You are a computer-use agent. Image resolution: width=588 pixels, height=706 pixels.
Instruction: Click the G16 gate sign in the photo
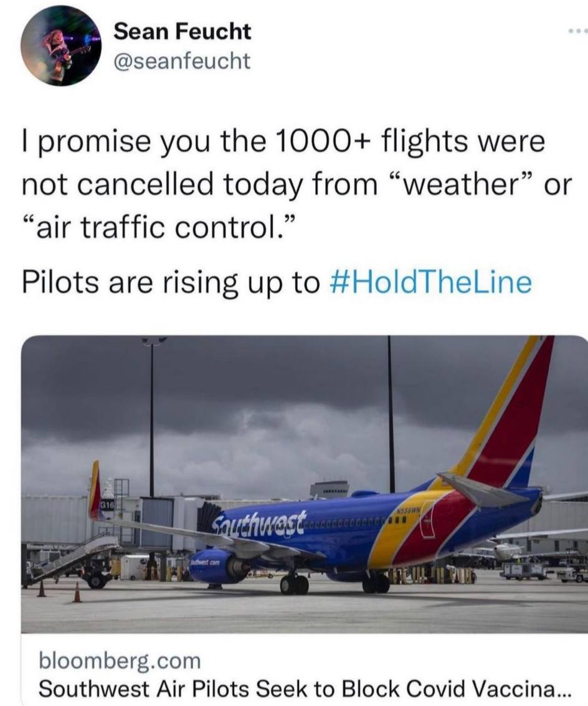pyautogui.click(x=108, y=504)
